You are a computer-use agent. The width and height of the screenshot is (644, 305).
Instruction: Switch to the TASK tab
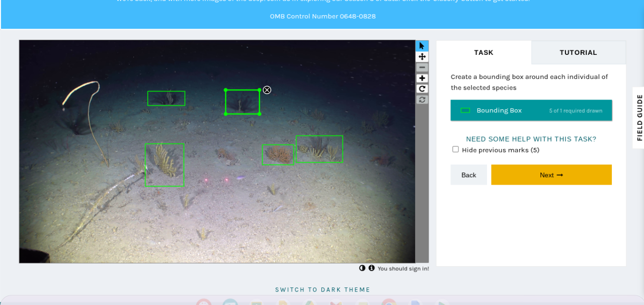click(x=484, y=52)
